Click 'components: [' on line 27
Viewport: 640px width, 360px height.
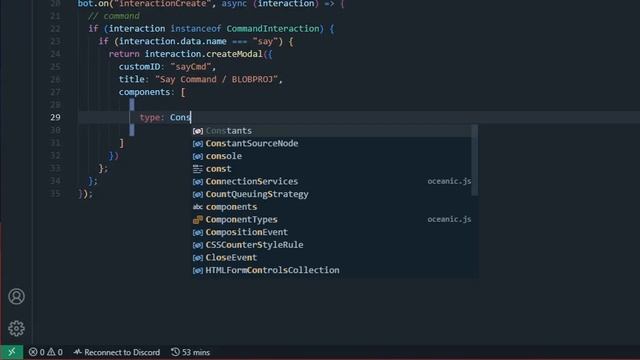152,92
